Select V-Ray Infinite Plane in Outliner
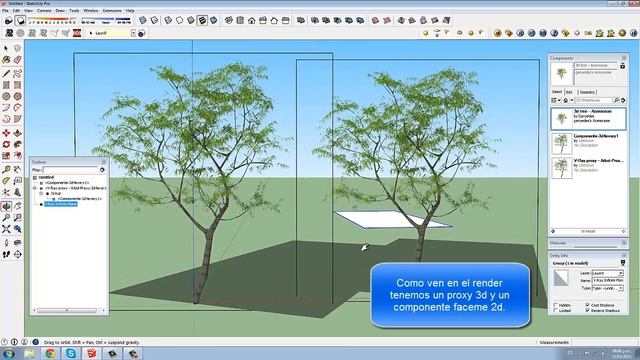This screenshot has height=360, width=640. 61,204
